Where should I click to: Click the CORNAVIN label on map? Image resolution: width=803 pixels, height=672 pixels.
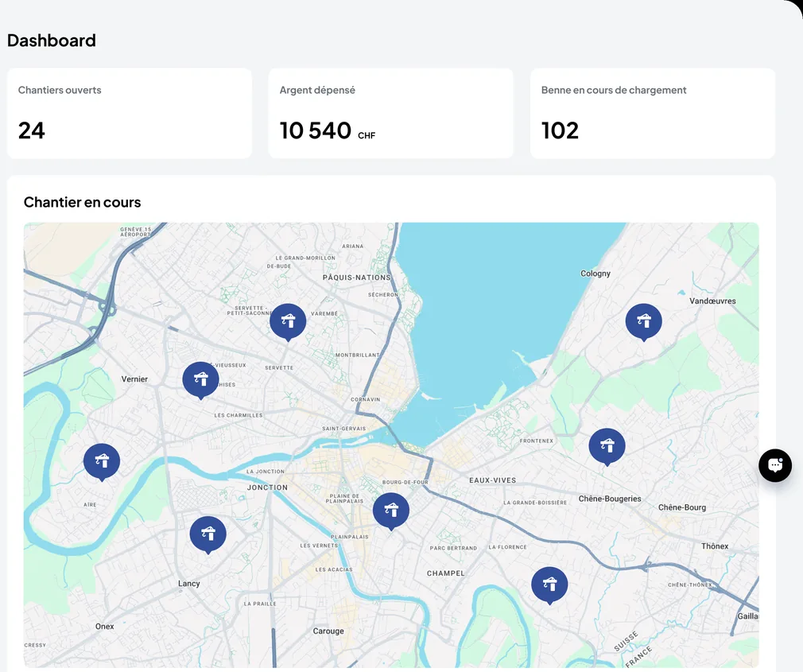(x=365, y=399)
